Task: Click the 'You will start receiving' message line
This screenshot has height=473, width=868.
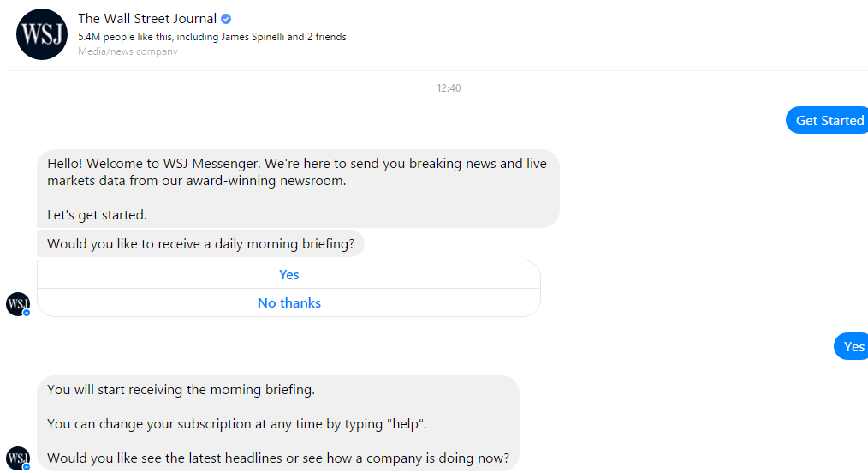Action: point(181,390)
